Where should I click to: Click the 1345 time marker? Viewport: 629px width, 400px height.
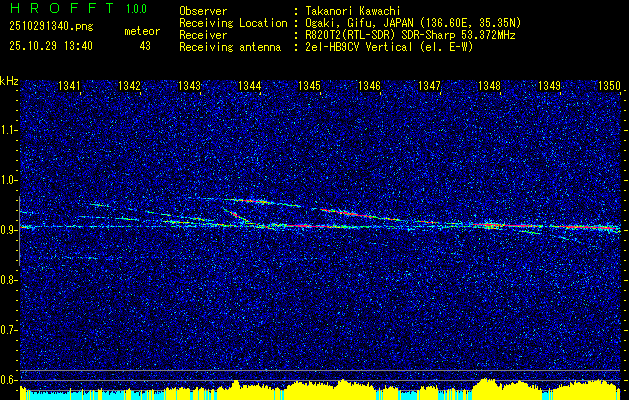pos(310,86)
